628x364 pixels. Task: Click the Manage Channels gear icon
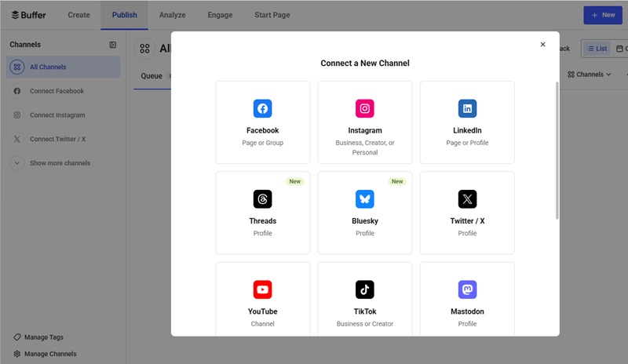pyautogui.click(x=16, y=354)
